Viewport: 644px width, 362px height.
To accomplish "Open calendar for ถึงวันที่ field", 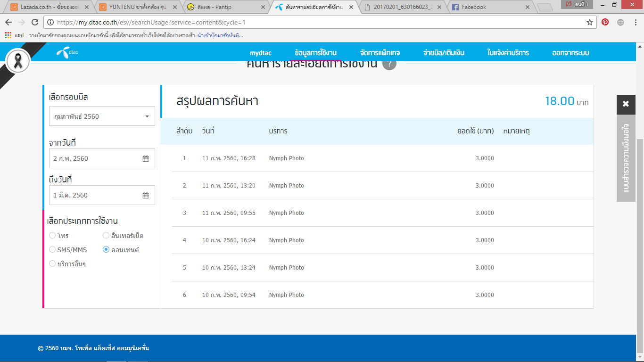I will pyautogui.click(x=146, y=195).
